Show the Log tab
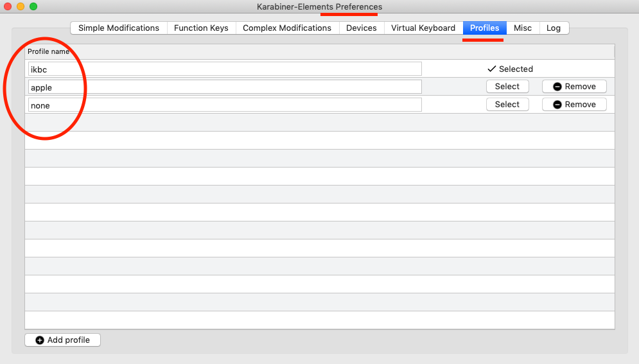 [554, 28]
